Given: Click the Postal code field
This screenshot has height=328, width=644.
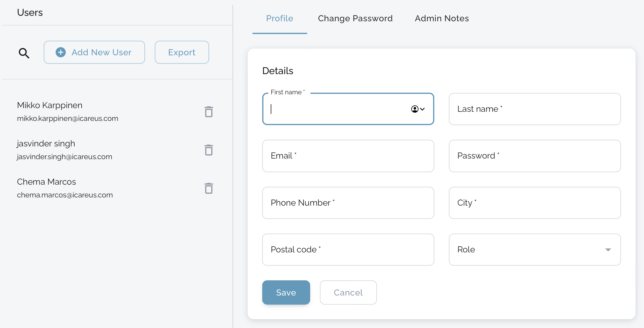Looking at the screenshot, I should (348, 250).
